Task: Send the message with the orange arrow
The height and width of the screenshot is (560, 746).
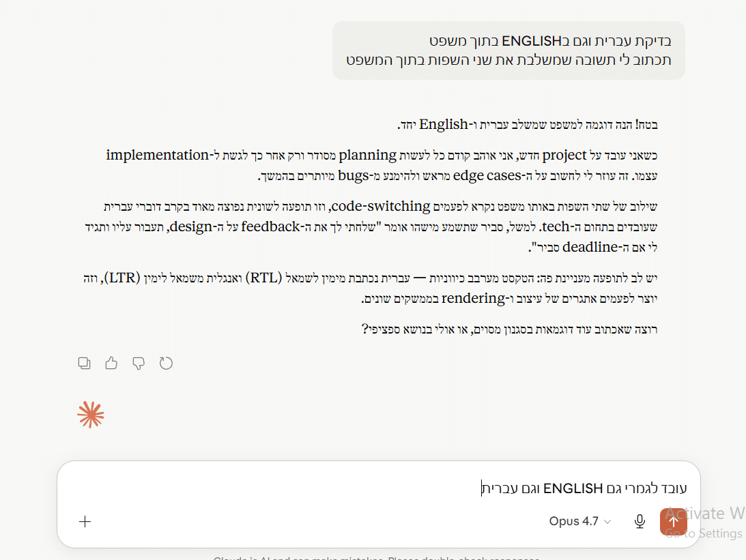Action: point(673,522)
